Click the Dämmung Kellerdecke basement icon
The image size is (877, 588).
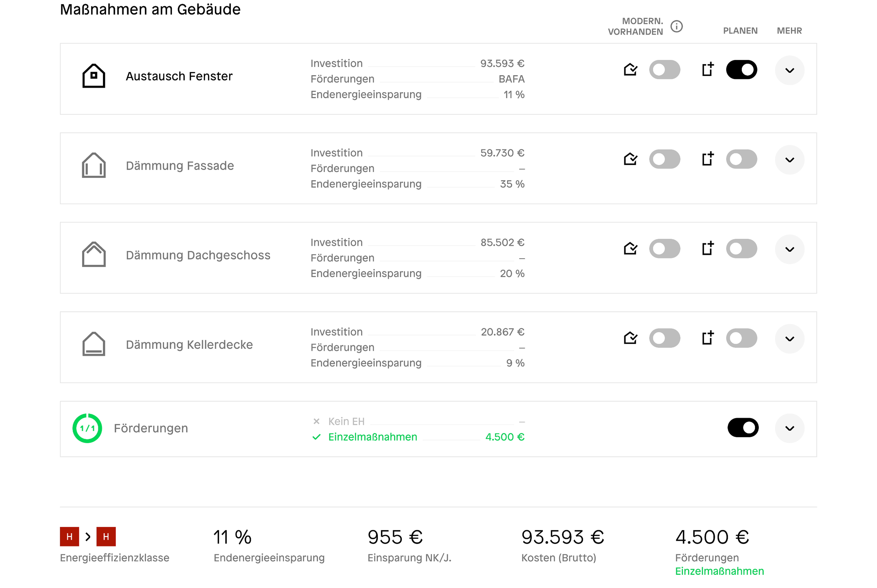(x=94, y=344)
